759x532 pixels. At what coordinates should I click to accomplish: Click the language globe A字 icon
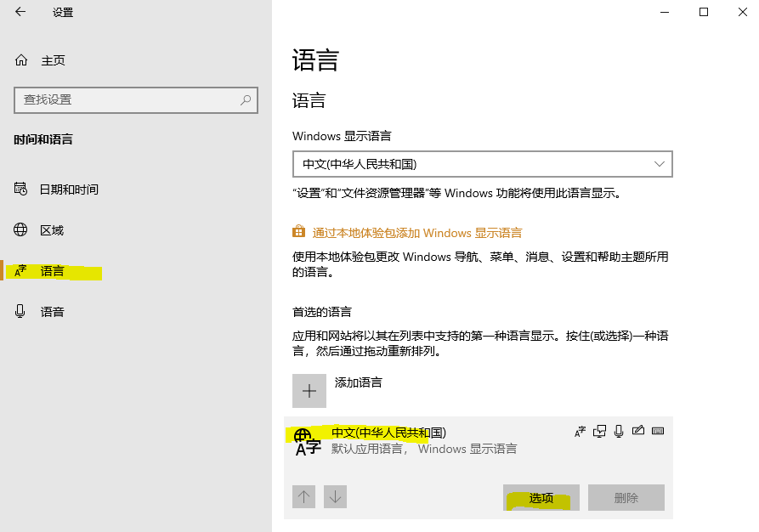click(x=307, y=442)
